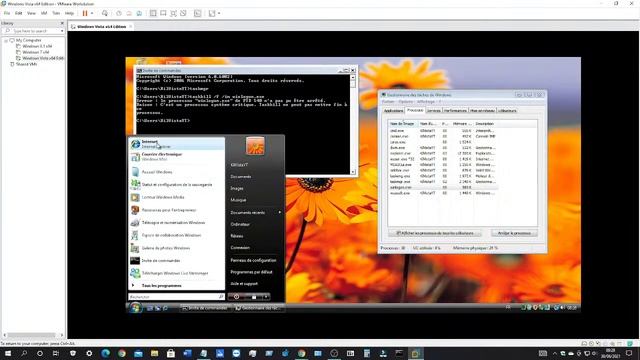This screenshot has height=360, width=640.
Task: Open the dropdown arrow beside the pause icon
Action: (92, 13)
